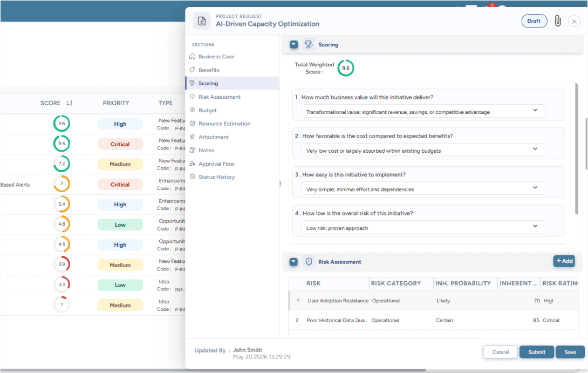Click the 9.4 score ring in the list
Viewport: 588px width, 373px height.
[x=61, y=144]
